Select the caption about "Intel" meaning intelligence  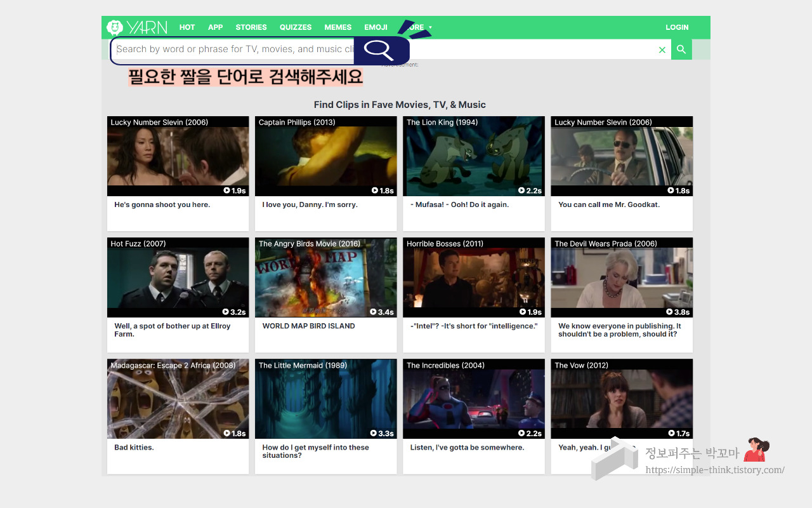(474, 326)
